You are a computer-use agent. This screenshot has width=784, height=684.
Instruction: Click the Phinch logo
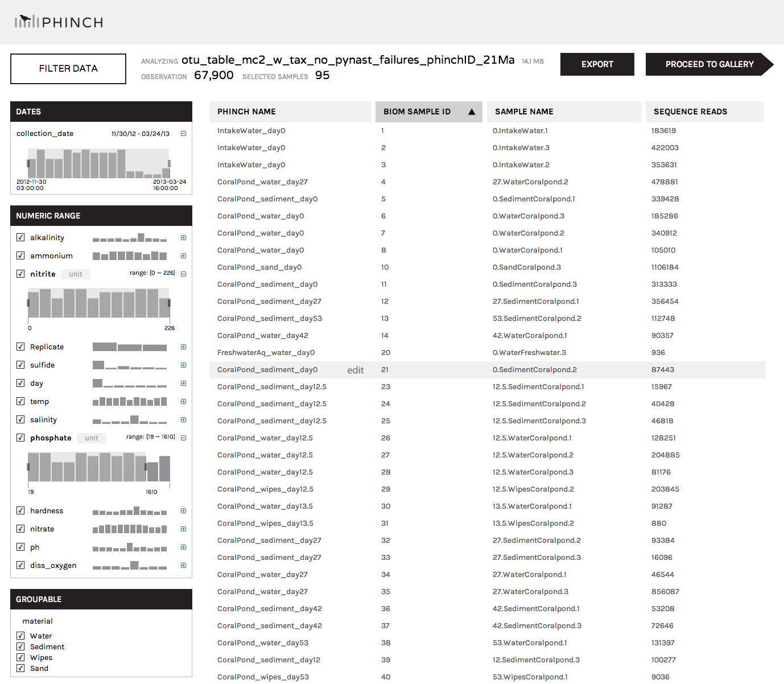59,22
